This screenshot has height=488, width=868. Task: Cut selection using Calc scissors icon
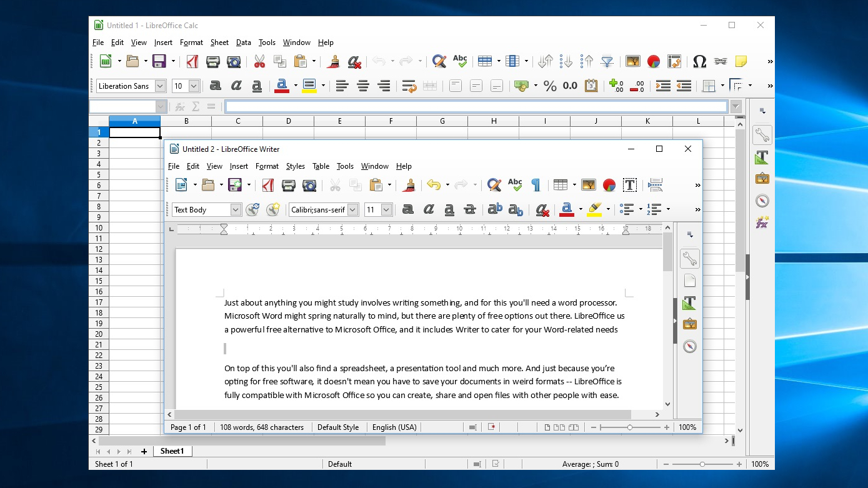pyautogui.click(x=259, y=61)
